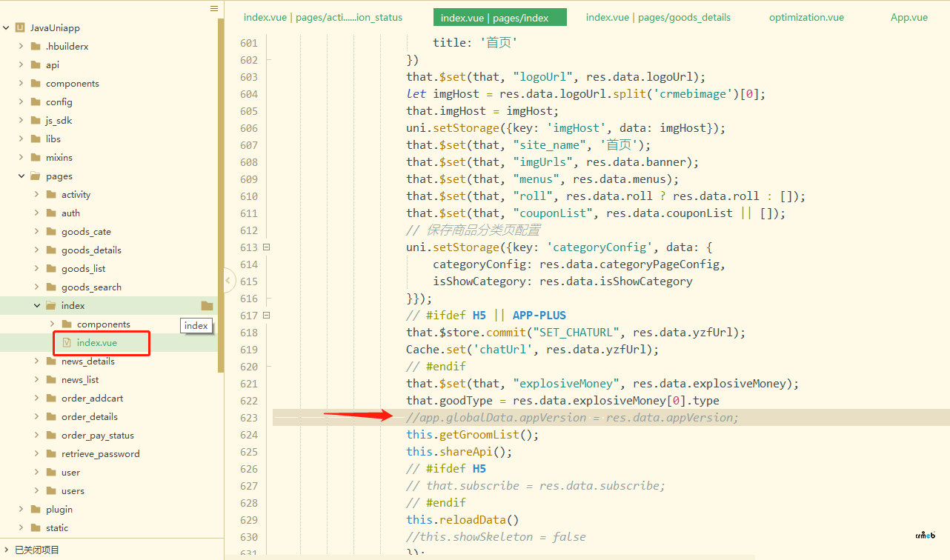Expand the components subfolder under index
The image size is (950, 560).
52,324
